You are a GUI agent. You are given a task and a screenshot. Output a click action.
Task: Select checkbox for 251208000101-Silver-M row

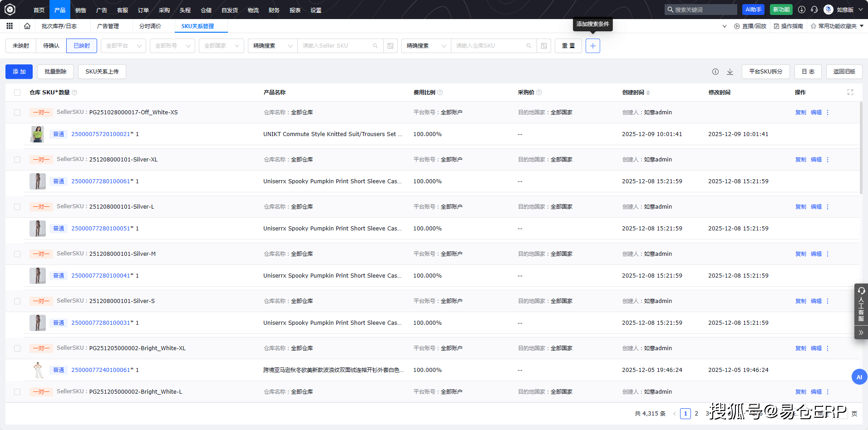(x=17, y=254)
